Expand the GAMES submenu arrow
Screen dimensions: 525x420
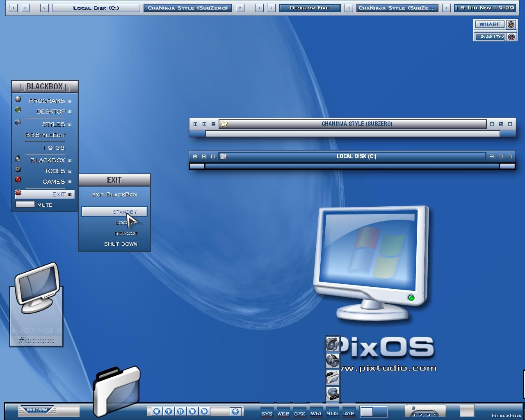[70, 182]
